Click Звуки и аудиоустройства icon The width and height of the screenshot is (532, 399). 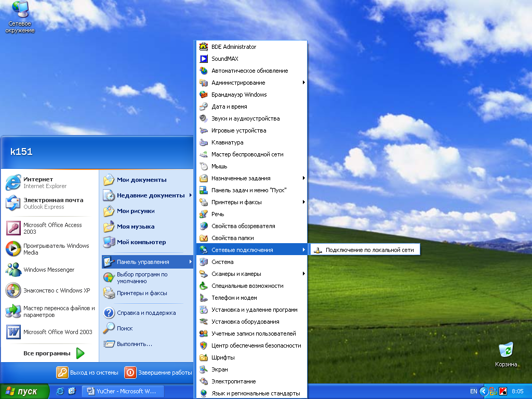click(x=204, y=118)
